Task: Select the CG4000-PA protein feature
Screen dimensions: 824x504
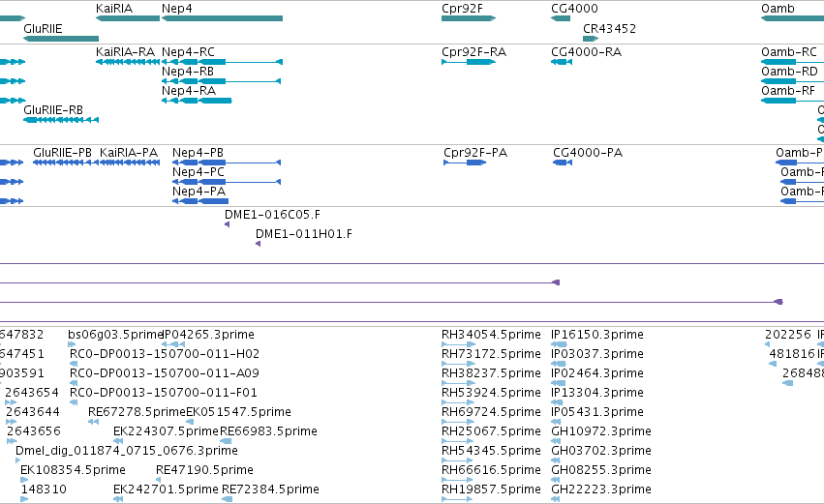Action: 563,163
